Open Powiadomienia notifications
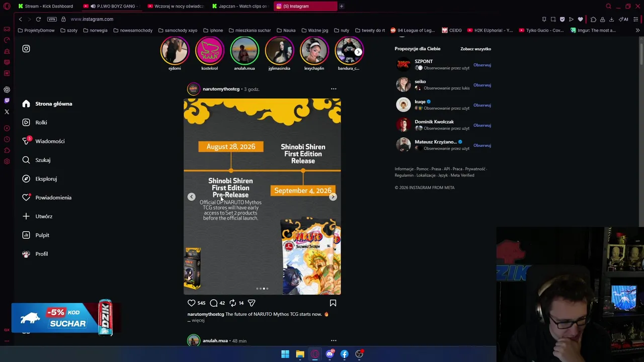644x362 pixels. (47, 198)
